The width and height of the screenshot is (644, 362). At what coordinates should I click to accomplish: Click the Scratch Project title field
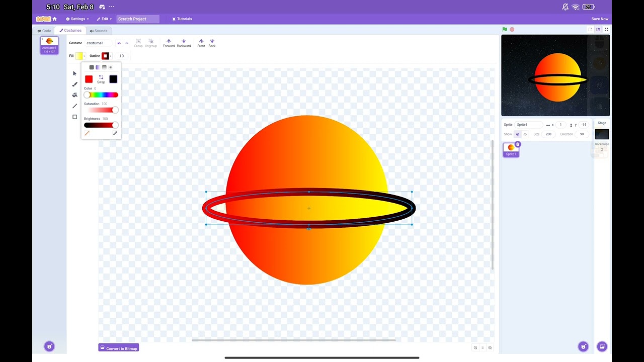click(x=138, y=19)
